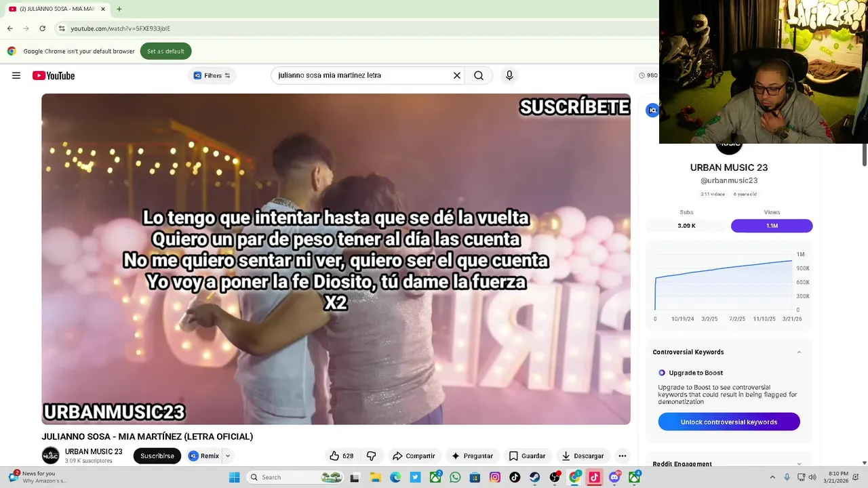The width and height of the screenshot is (868, 488).
Task: Launch Microsoft Edge from taskbar
Action: [x=395, y=477]
